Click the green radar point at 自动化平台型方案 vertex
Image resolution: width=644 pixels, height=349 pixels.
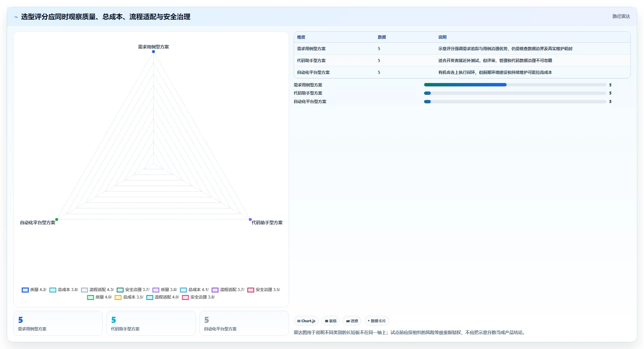click(x=57, y=220)
